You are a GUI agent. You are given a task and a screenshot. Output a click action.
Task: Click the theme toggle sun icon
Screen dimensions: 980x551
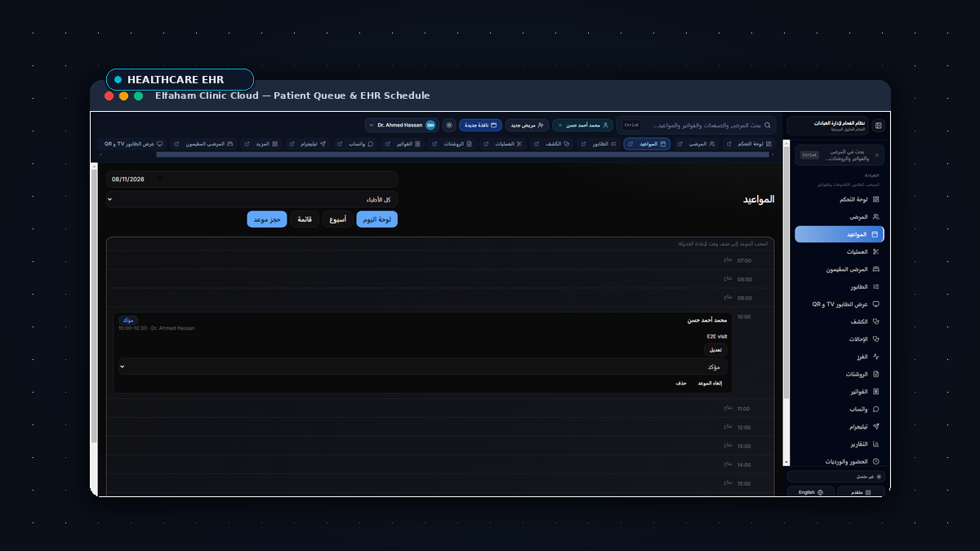pos(449,125)
